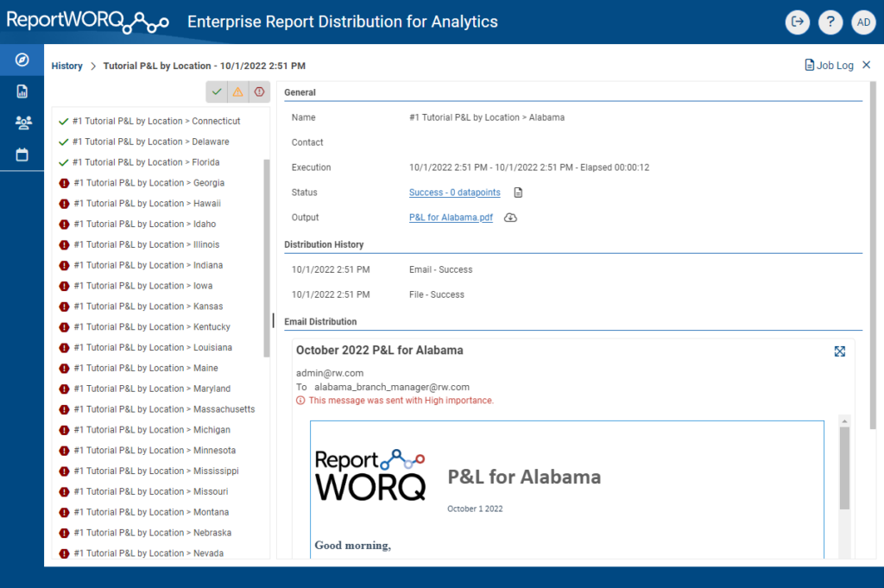Screen dimensions: 884x588
Task: Open the calendar schedule icon in sidebar
Action: (x=22, y=155)
